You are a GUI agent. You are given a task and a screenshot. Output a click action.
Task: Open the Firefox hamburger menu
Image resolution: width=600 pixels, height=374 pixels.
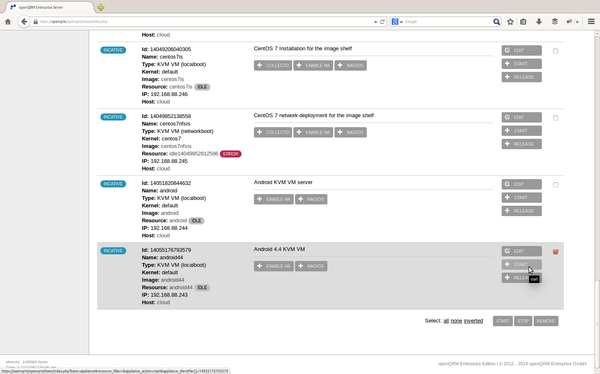(591, 22)
